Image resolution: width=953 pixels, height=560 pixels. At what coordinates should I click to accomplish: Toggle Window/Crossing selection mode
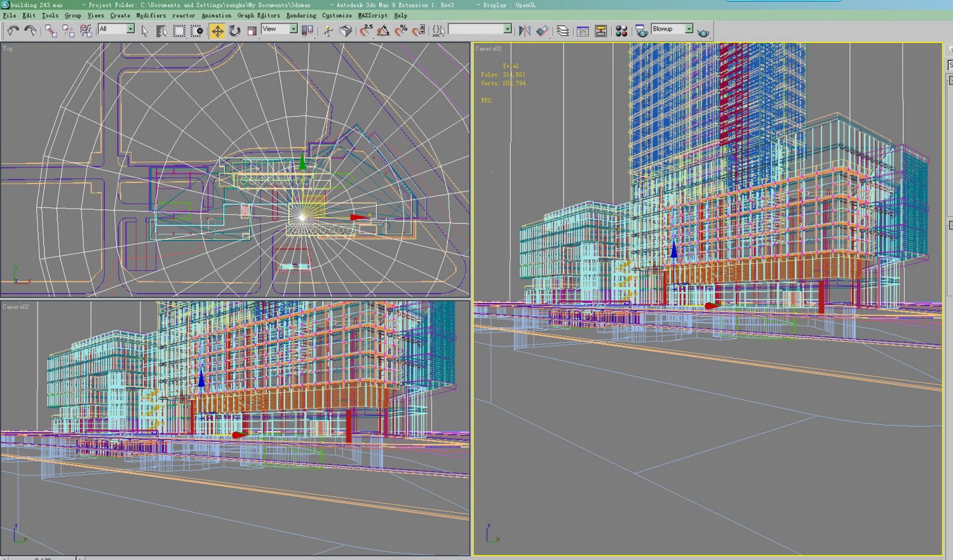(197, 30)
